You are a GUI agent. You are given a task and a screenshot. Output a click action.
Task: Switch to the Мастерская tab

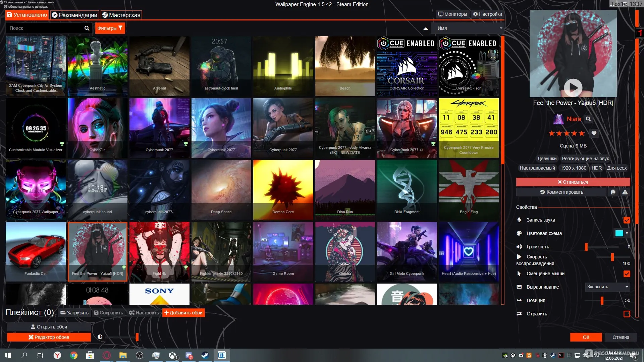(x=121, y=15)
